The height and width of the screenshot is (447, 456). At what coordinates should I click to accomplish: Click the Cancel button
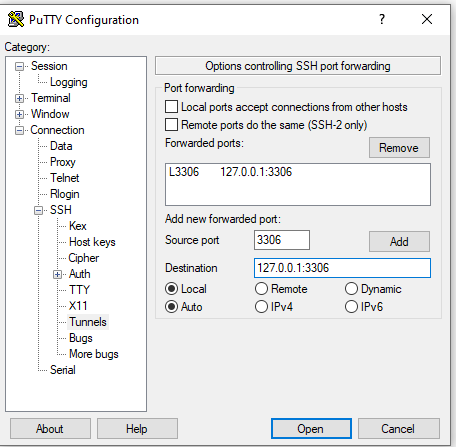399,429
